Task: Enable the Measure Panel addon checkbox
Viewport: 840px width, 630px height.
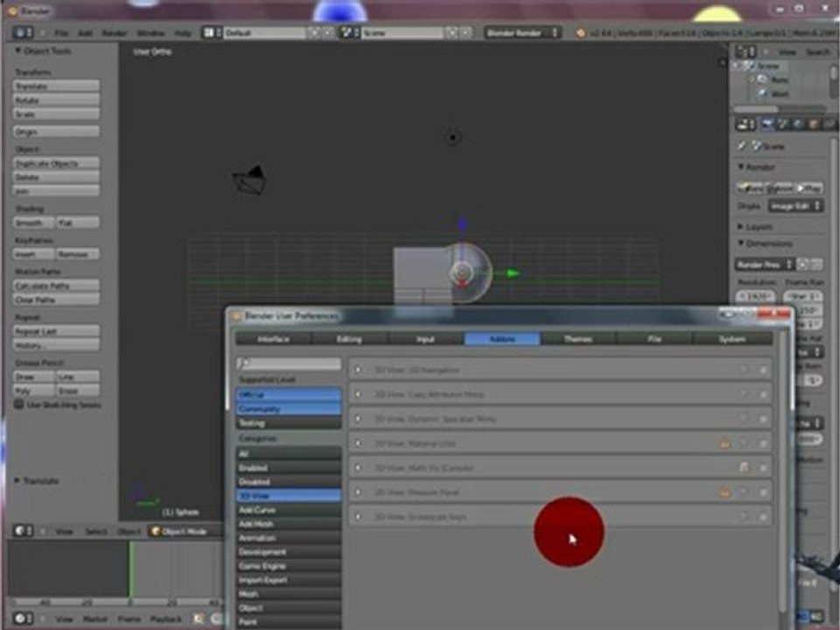Action: (x=763, y=493)
